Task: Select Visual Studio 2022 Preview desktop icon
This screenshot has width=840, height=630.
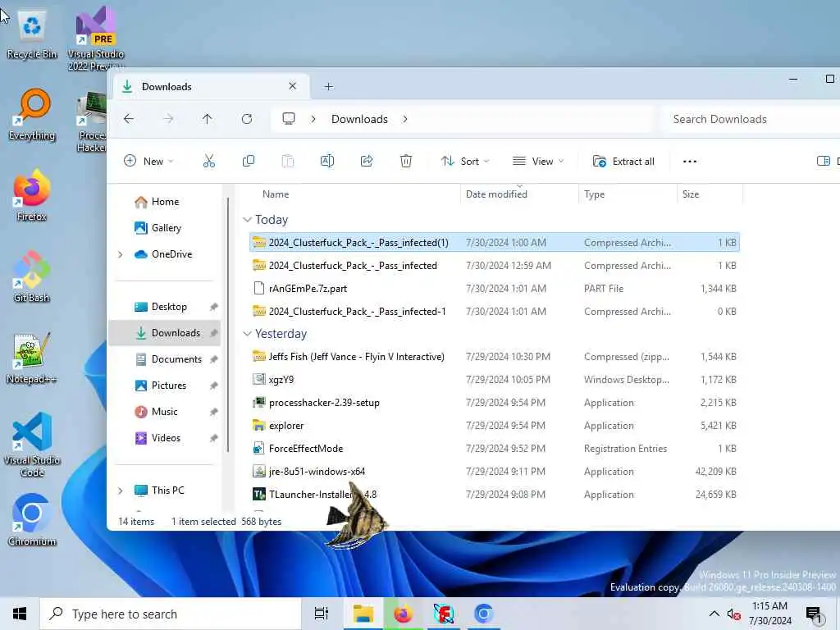Action: point(95,38)
